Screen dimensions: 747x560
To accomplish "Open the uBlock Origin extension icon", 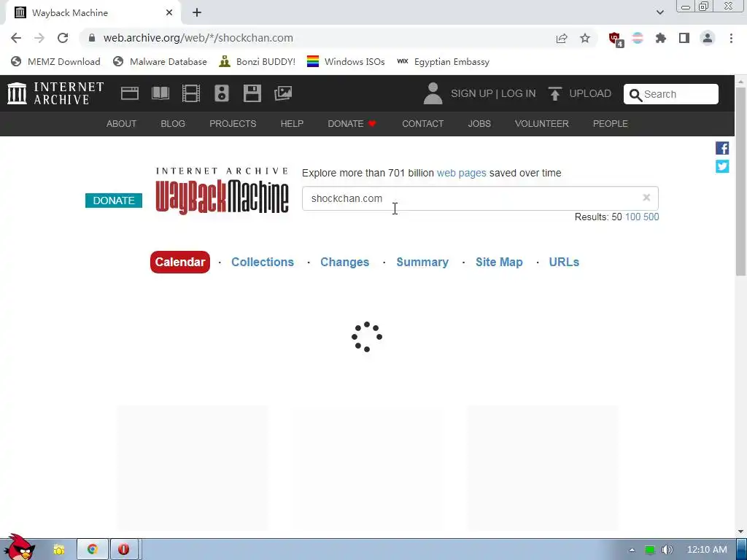I will [x=616, y=39].
